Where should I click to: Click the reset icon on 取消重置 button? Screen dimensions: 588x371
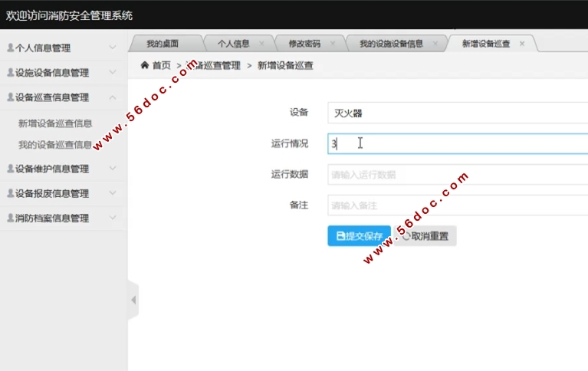[x=406, y=236]
